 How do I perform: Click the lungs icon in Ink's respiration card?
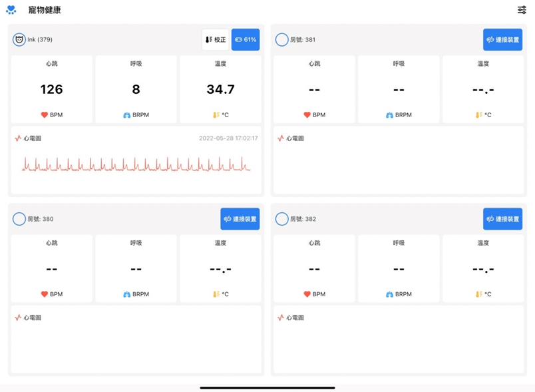click(x=127, y=115)
